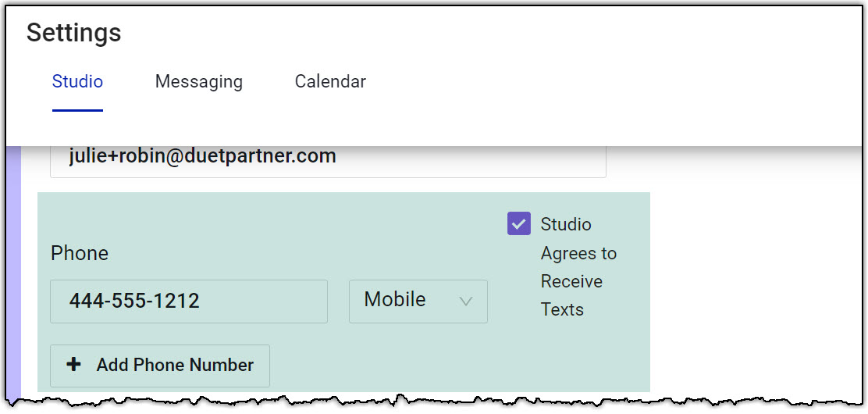Click the 'Receive Texts' words in the consent label
The image size is (868, 414).
point(571,295)
